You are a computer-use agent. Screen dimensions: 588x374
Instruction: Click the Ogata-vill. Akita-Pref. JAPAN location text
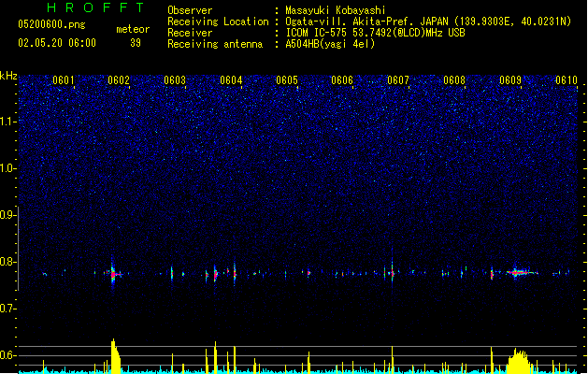[428, 22]
